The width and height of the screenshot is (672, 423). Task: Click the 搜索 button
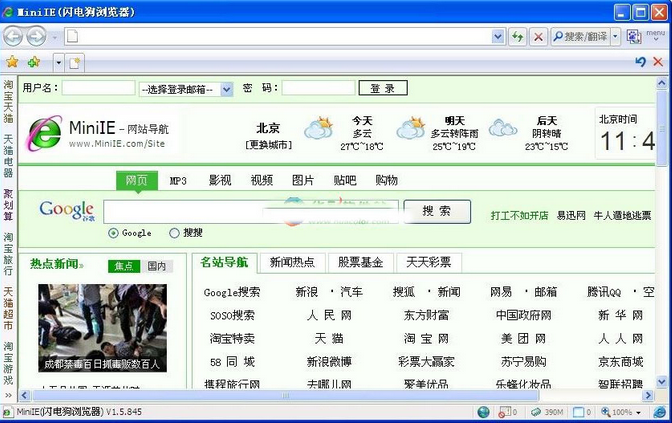(437, 211)
